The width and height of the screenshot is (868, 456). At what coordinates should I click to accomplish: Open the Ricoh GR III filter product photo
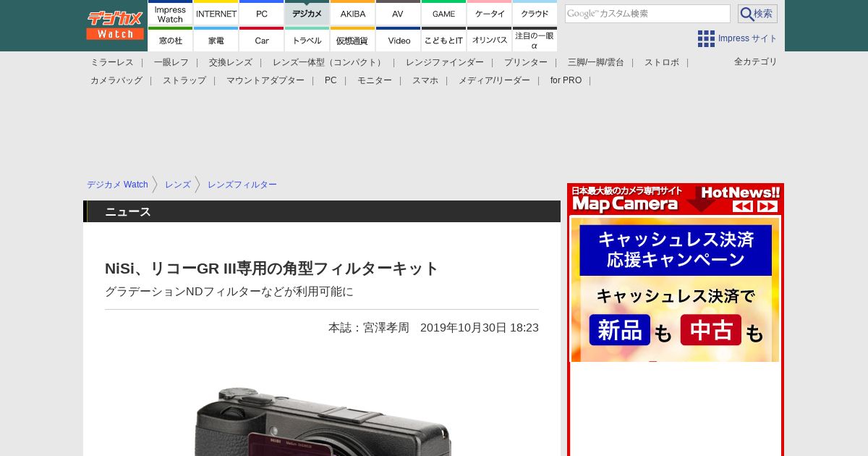(x=322, y=420)
